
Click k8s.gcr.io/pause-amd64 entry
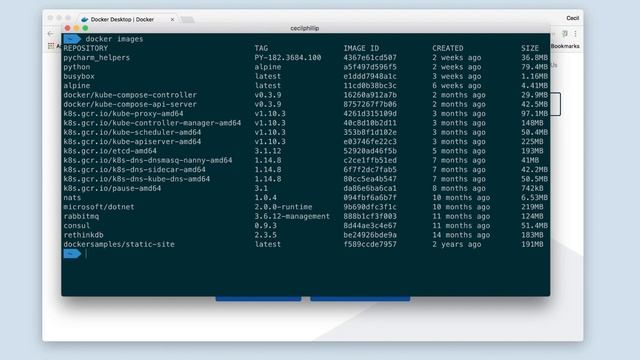112,189
